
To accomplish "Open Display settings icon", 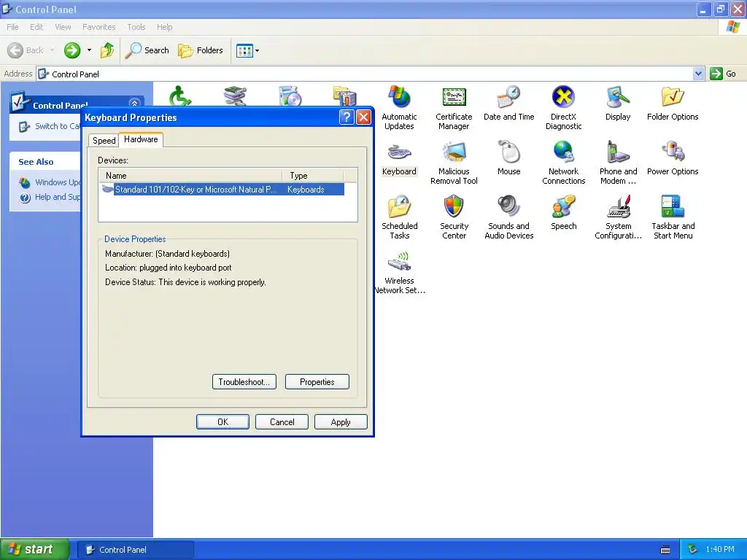I will click(x=618, y=104).
